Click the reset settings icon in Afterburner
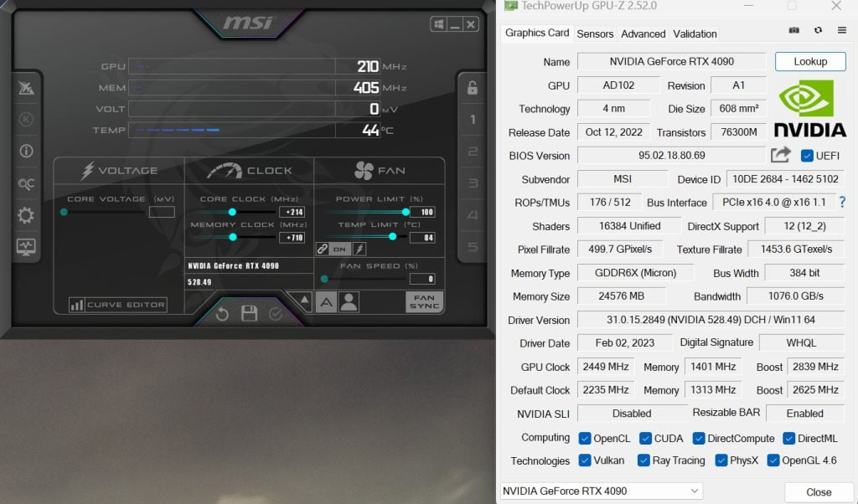Screen dimensions: 858x504 pos(222,314)
